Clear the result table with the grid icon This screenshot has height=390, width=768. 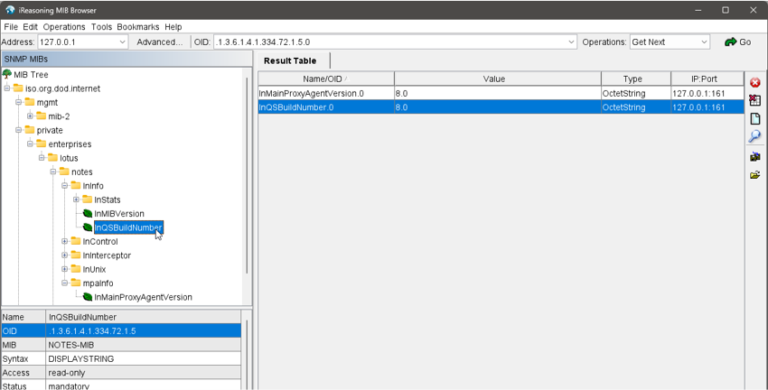click(755, 100)
